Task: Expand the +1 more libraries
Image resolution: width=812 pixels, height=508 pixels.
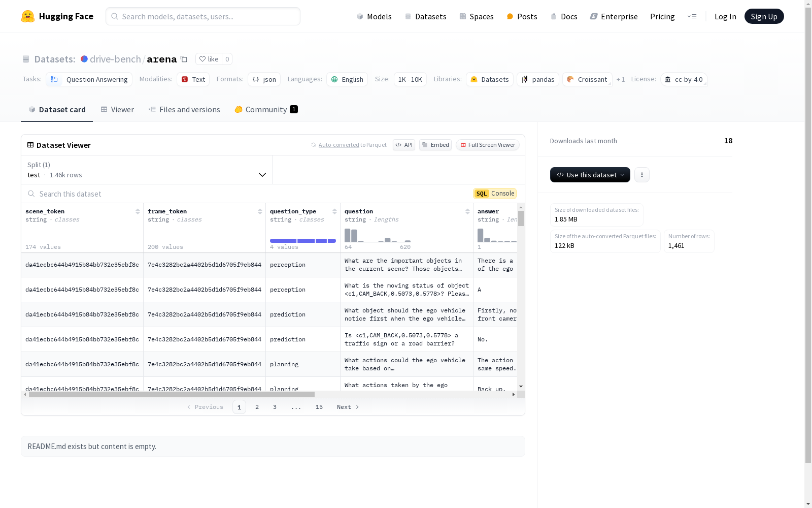Action: click(620, 80)
